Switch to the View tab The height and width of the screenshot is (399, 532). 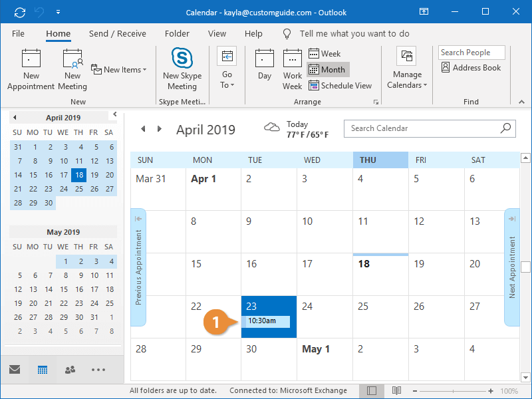[217, 34]
